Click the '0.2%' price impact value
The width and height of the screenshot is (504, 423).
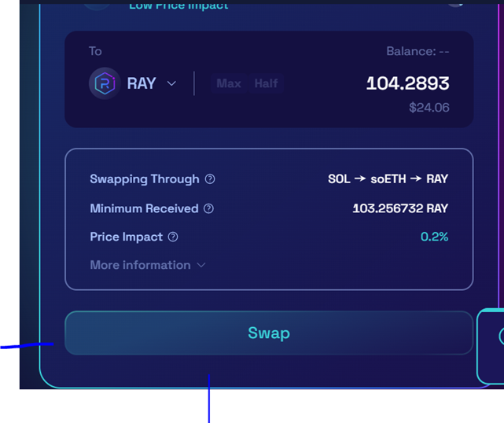pyautogui.click(x=434, y=237)
